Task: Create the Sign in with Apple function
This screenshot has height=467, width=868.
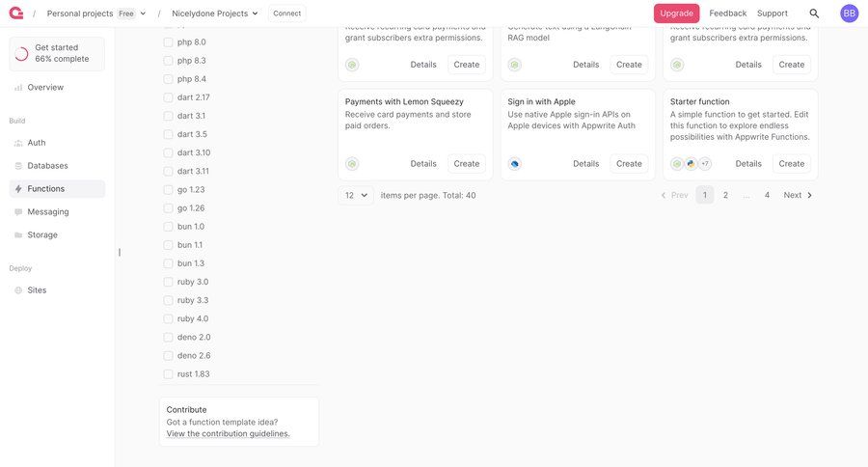Action: [x=629, y=164]
